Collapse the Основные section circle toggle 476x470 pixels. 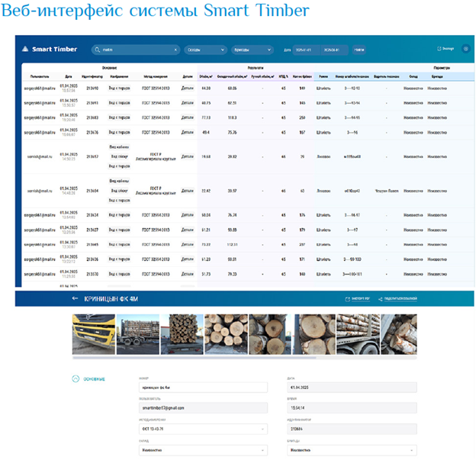pyautogui.click(x=75, y=378)
